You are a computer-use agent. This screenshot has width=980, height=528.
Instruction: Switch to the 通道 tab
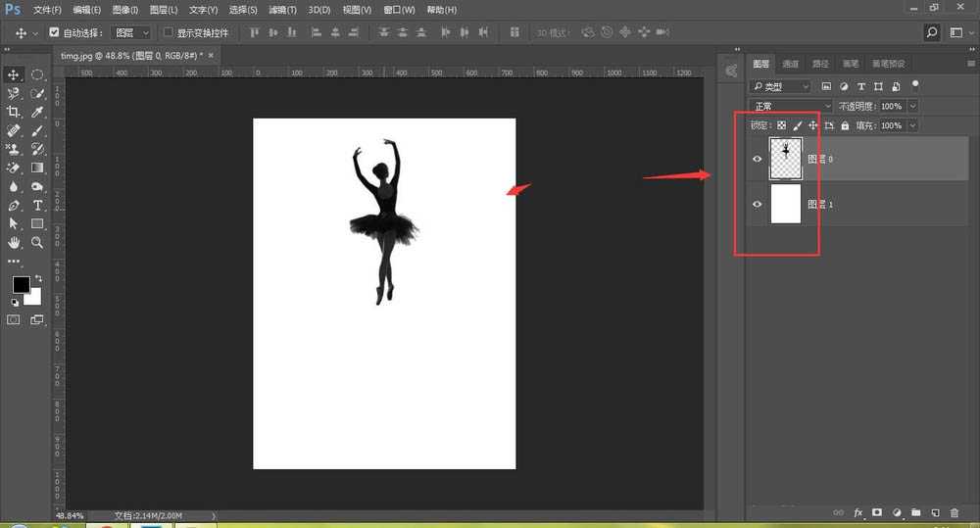click(x=790, y=65)
